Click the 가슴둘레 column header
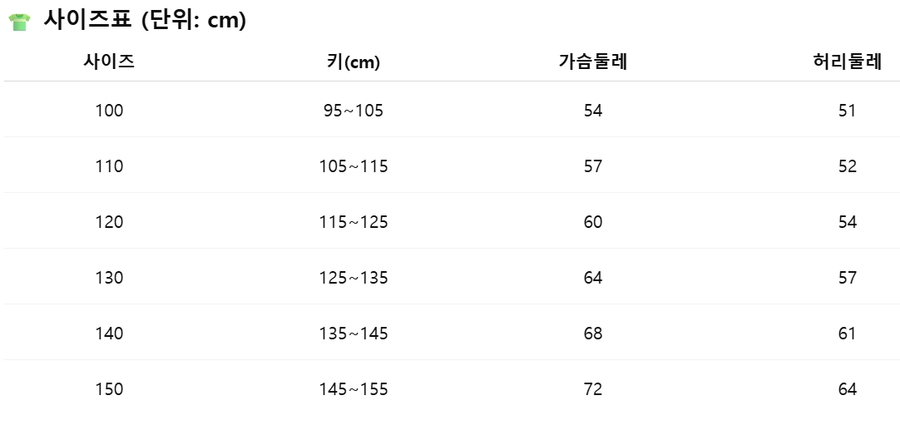 [x=593, y=62]
